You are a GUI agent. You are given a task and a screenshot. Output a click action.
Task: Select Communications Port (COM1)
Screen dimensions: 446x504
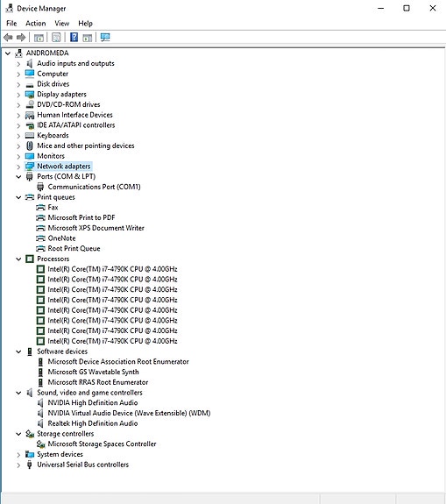tap(94, 187)
